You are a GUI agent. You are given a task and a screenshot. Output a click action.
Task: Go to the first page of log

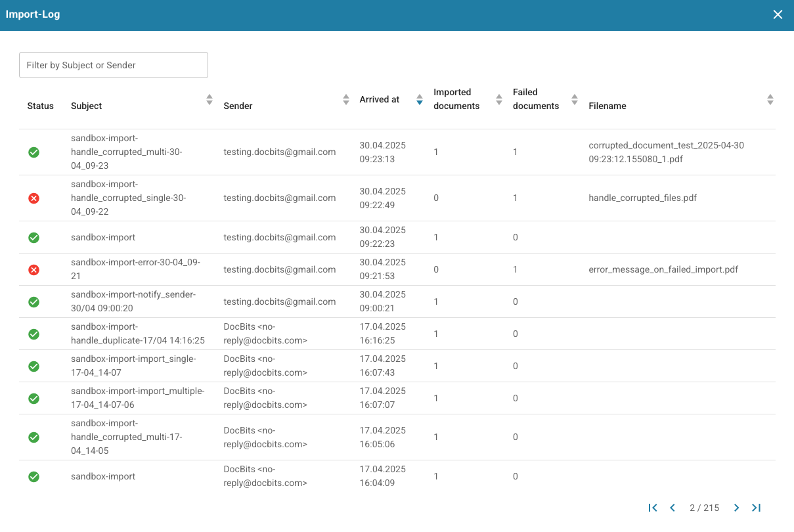click(x=653, y=508)
